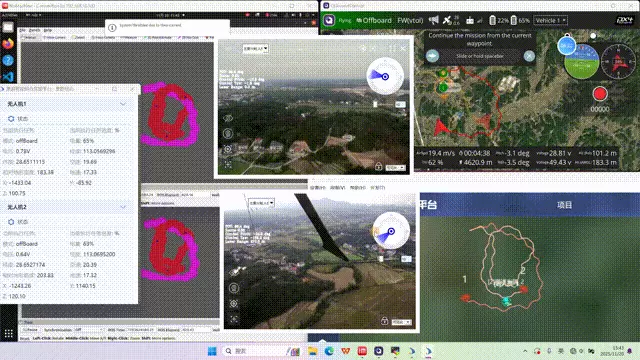
Task: Click the target-center icon in lower camera view
Action: pos(234,304)
